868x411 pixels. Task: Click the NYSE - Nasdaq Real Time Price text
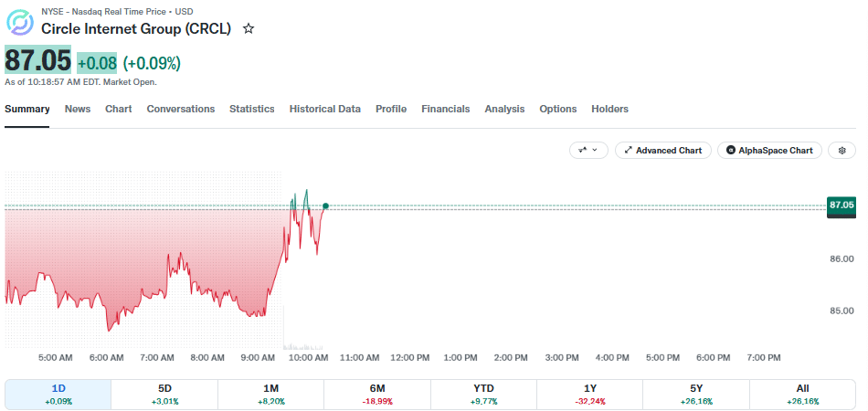102,12
